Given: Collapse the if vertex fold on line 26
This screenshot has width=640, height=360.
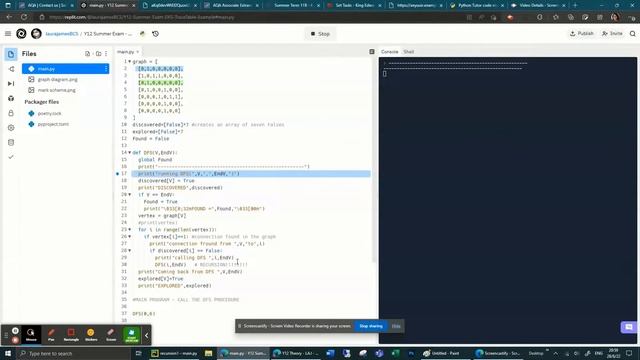Looking at the screenshot, I should [130, 237].
